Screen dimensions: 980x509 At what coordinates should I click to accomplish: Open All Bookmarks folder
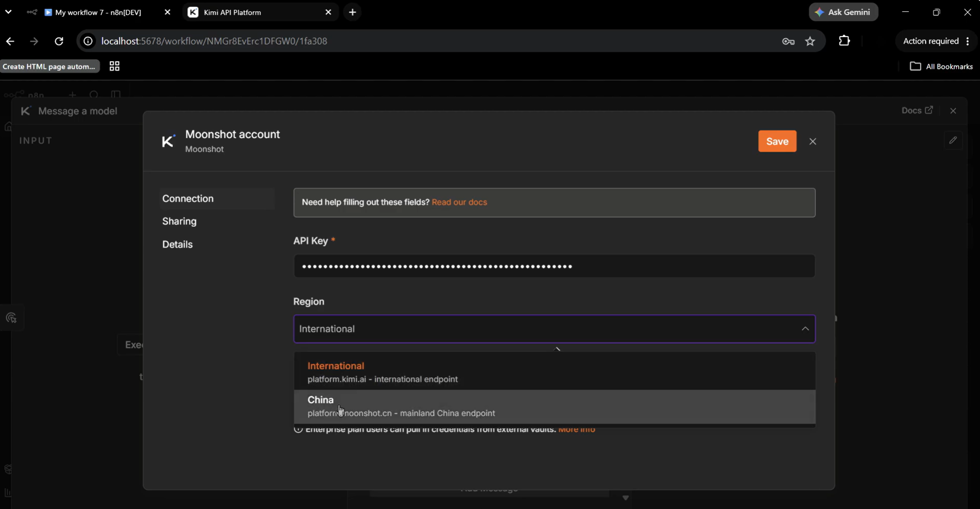pyautogui.click(x=941, y=66)
